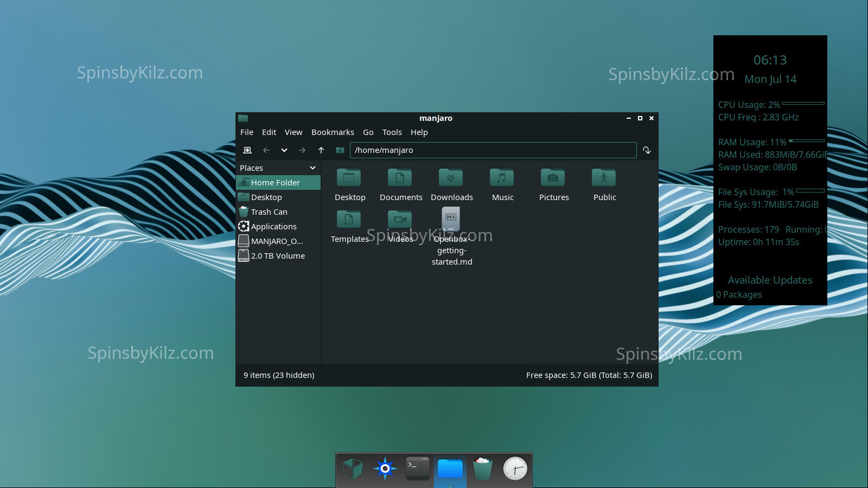The height and width of the screenshot is (488, 868).
Task: Click the home folder toolbar icon
Action: coord(340,150)
